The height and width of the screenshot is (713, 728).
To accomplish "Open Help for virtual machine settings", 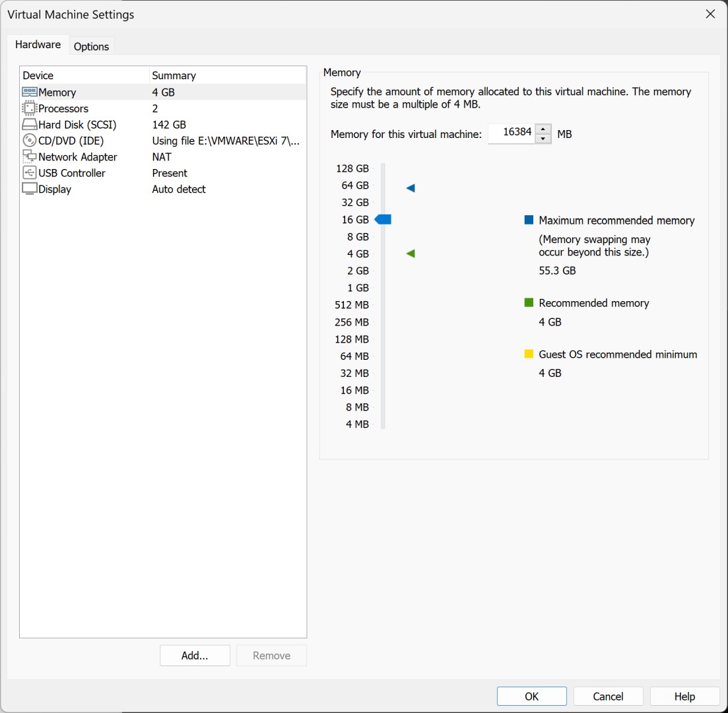I will 685,696.
